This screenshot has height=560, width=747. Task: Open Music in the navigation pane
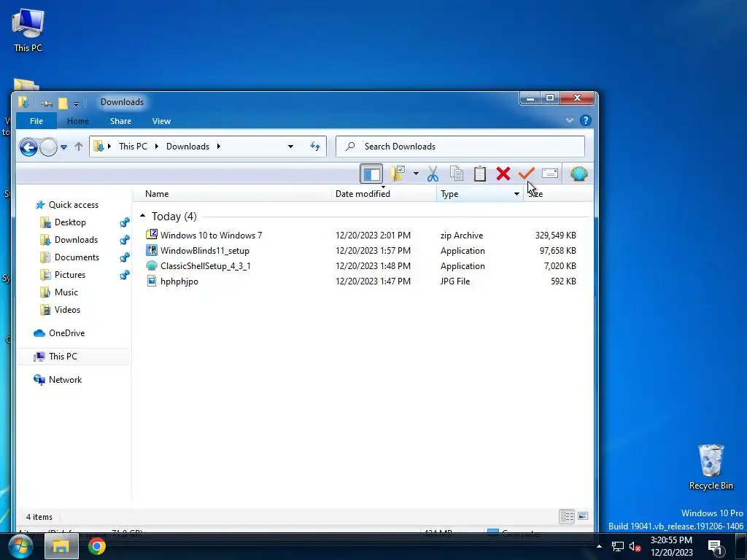(x=66, y=292)
